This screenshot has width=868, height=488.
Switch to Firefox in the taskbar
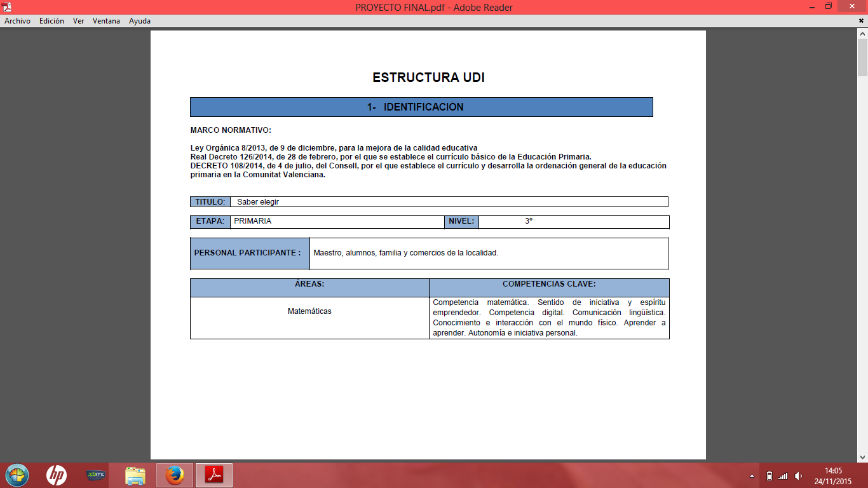click(x=174, y=475)
